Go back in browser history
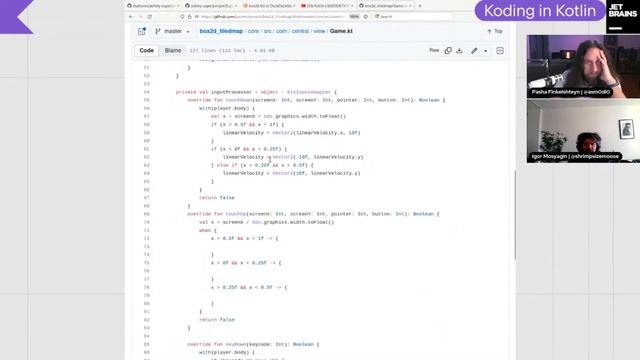640x360 pixels. click(131, 17)
